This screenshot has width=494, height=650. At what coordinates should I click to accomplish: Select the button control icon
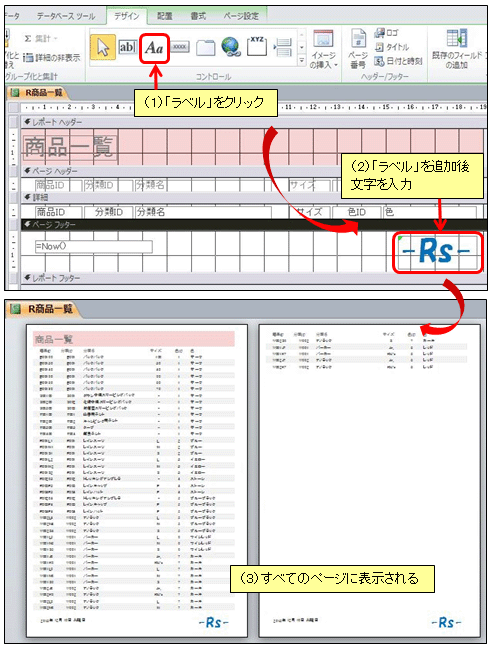click(x=180, y=47)
